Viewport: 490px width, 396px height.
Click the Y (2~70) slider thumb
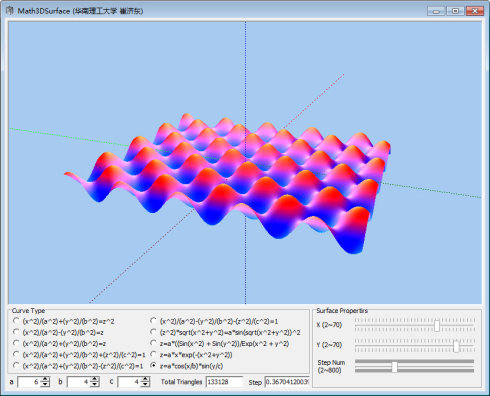(x=456, y=346)
